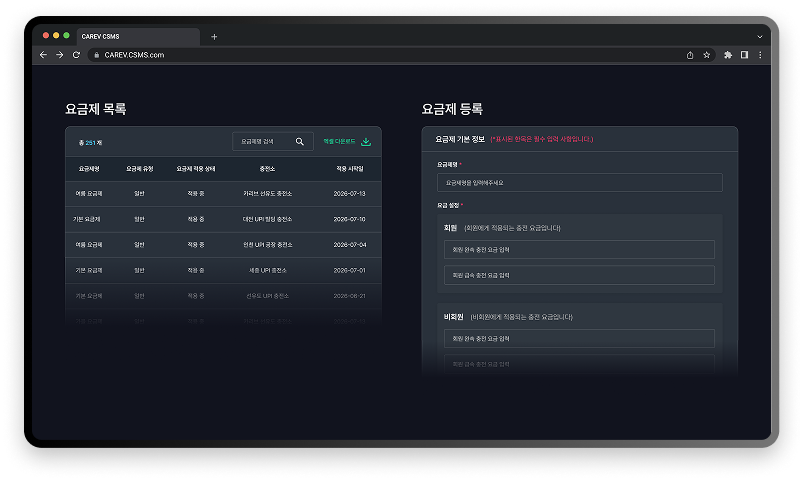Click the 완속 충전 요금 field under 비회원
Image resolution: width=804 pixels, height=480 pixels.
pos(579,338)
